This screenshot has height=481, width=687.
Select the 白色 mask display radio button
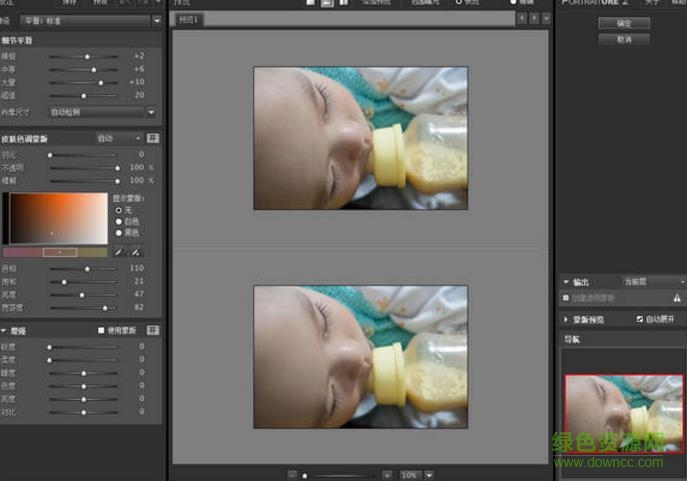[x=118, y=221]
